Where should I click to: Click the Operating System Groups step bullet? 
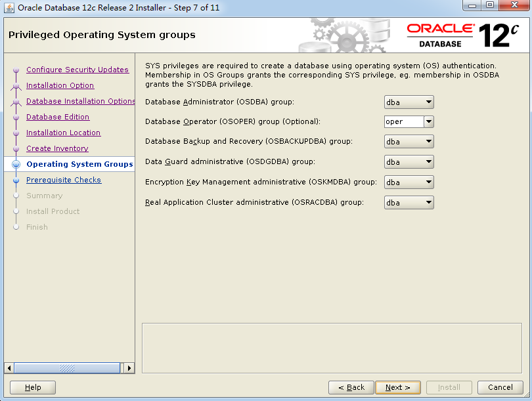[16, 164]
